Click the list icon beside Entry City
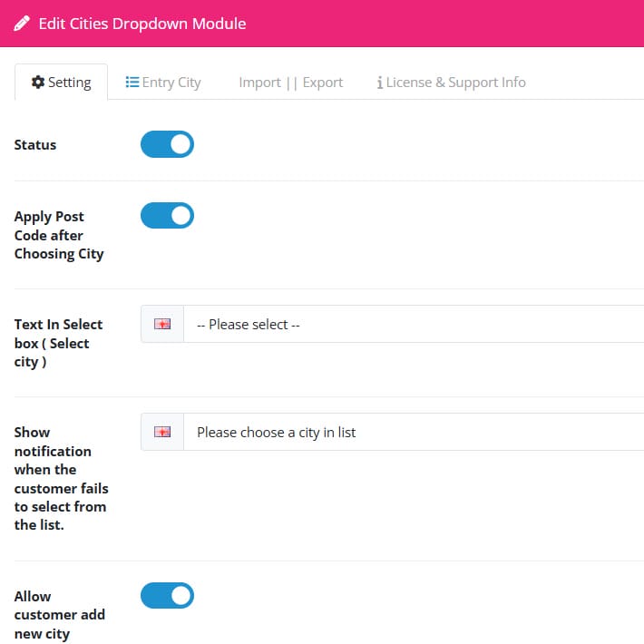This screenshot has height=644, width=644. click(x=132, y=83)
